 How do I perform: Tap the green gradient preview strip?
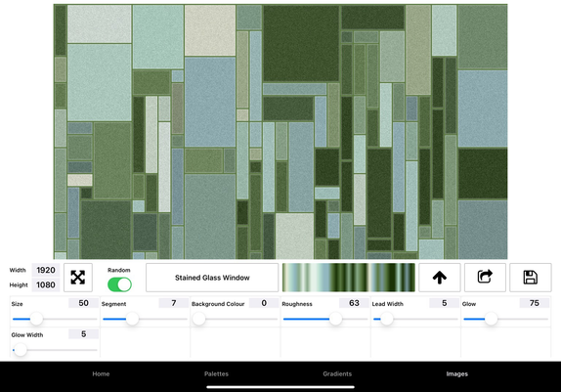tap(349, 278)
